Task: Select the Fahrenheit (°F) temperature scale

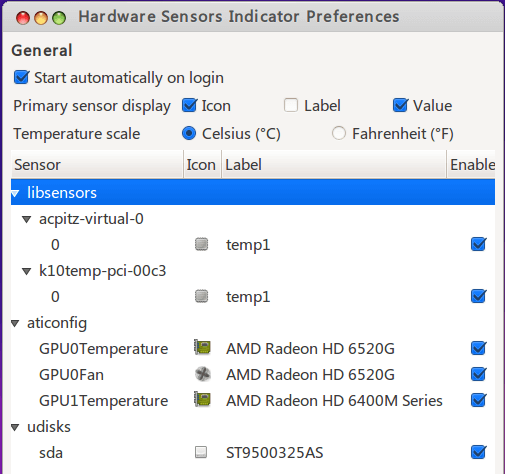Action: (x=339, y=133)
